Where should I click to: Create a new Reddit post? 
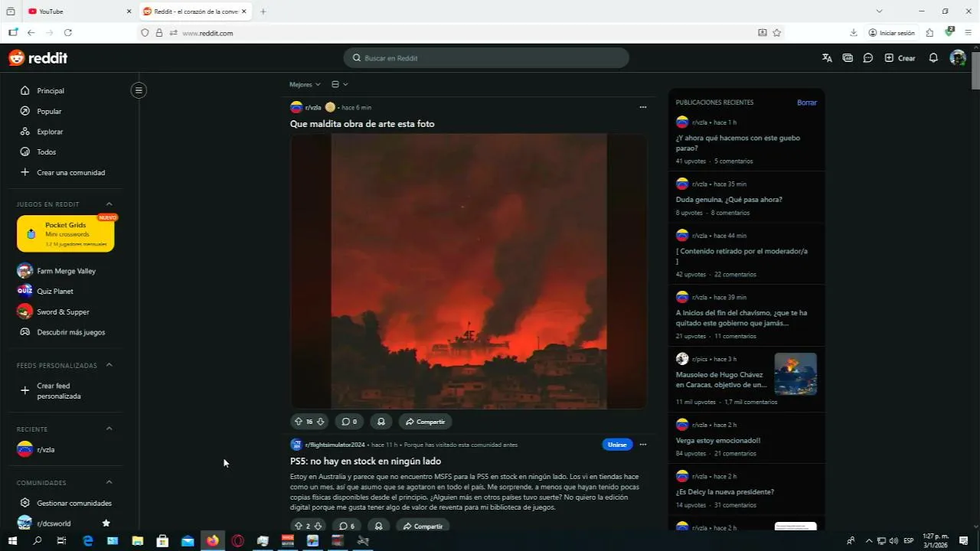coord(900,58)
